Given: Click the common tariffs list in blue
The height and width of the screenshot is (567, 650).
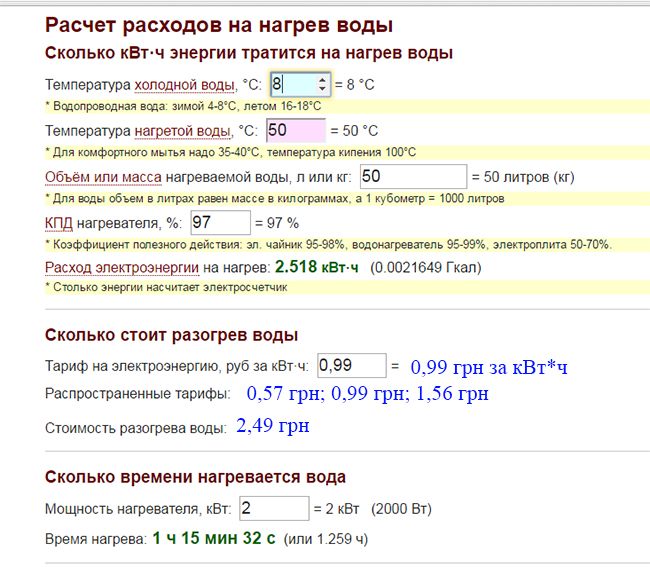Looking at the screenshot, I should pyautogui.click(x=366, y=393).
